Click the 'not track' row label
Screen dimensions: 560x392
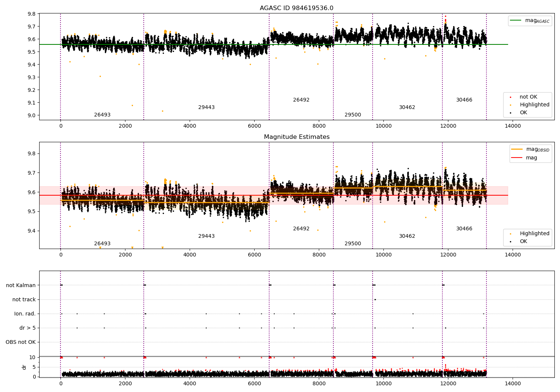click(24, 299)
